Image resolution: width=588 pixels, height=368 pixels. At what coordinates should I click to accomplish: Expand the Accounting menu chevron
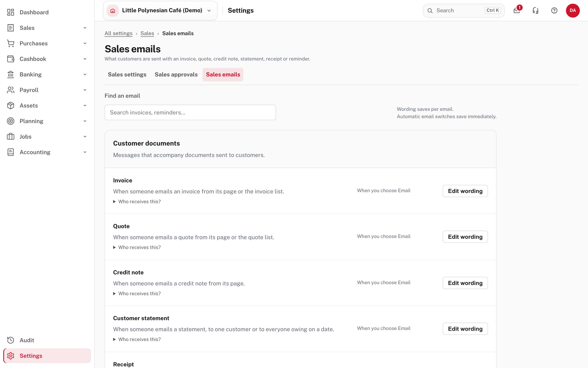(85, 152)
